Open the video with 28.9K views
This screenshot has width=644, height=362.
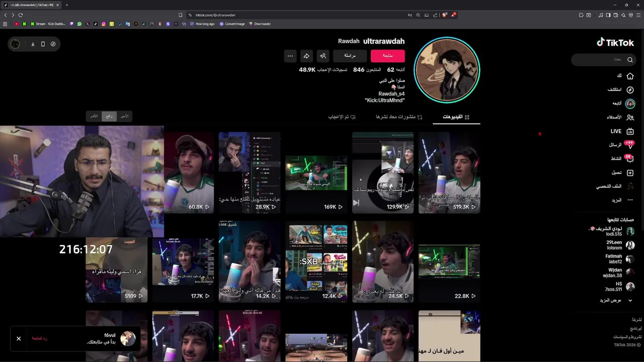(x=250, y=172)
